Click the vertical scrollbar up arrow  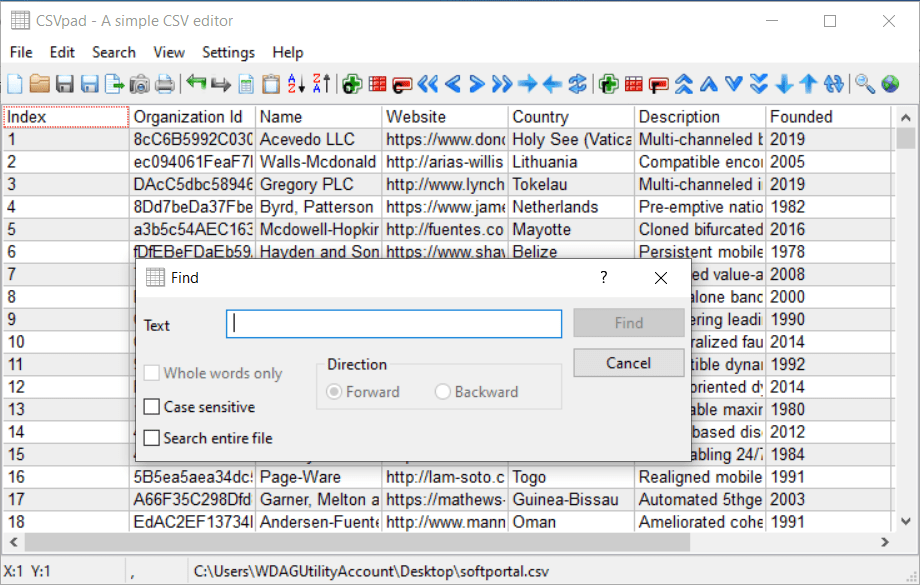click(905, 117)
